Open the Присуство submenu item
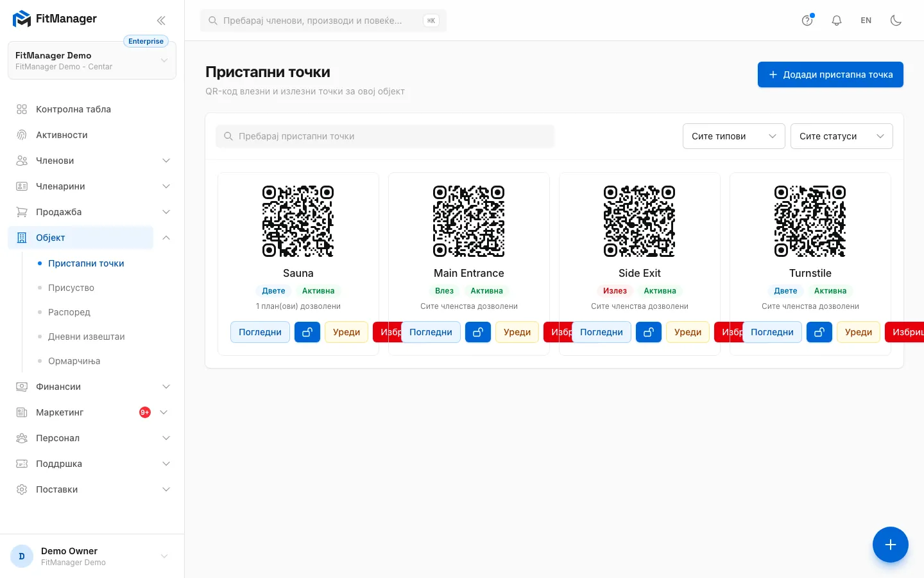This screenshot has height=578, width=924. click(71, 288)
